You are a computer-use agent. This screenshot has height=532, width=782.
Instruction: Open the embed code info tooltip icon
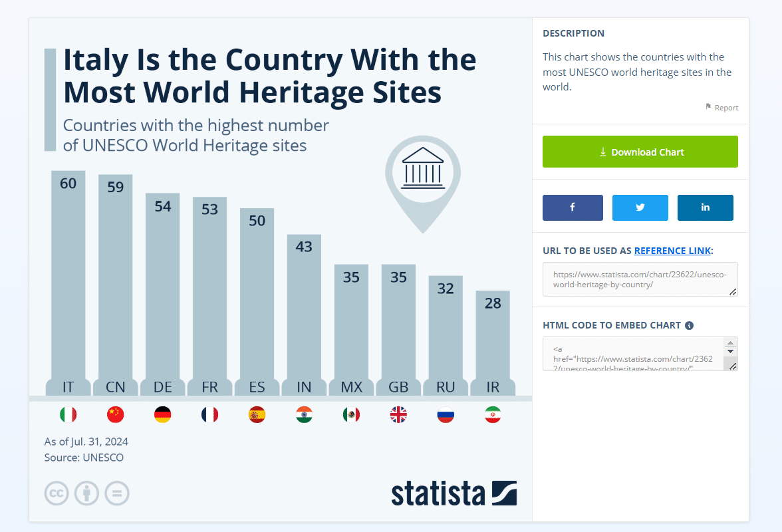[690, 325]
